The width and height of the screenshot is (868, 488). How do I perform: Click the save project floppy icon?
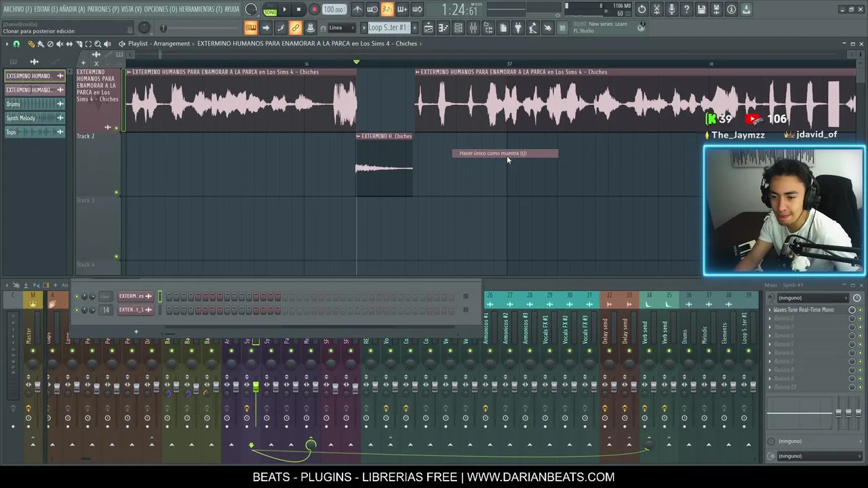tap(701, 9)
